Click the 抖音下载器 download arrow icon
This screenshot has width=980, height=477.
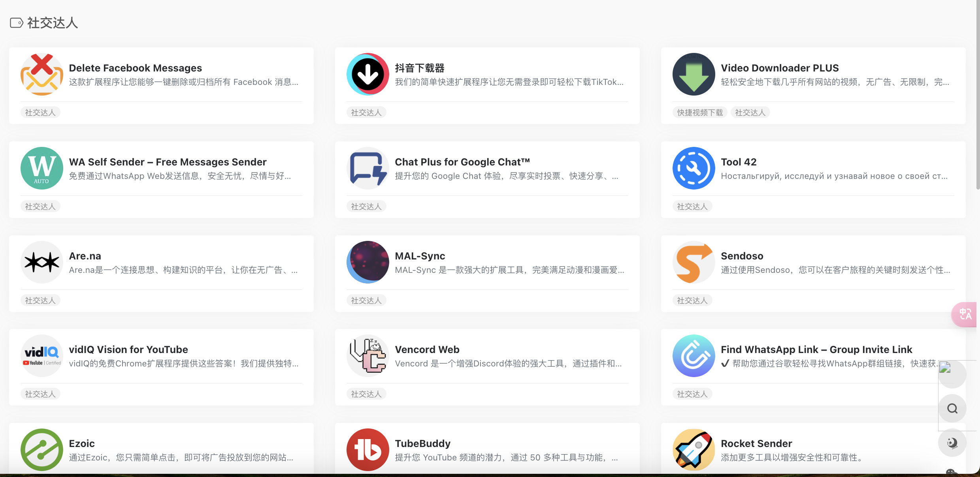tap(368, 74)
